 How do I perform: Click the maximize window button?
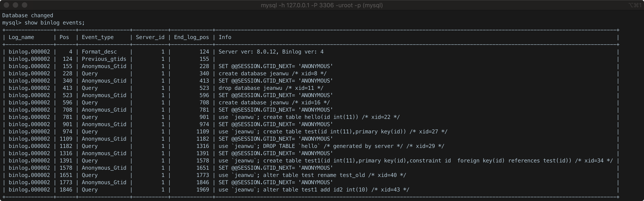25,5
